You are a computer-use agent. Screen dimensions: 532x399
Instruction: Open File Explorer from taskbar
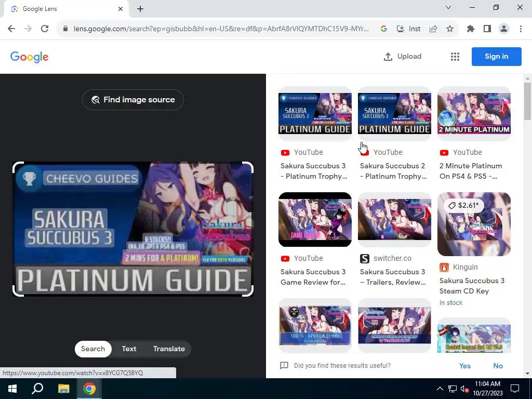(x=63, y=389)
